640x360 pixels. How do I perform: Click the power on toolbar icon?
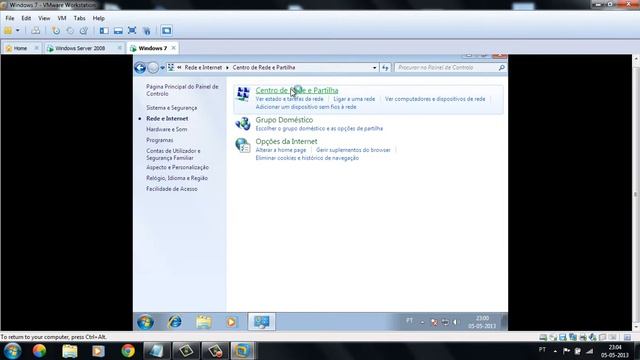[x=8, y=31]
